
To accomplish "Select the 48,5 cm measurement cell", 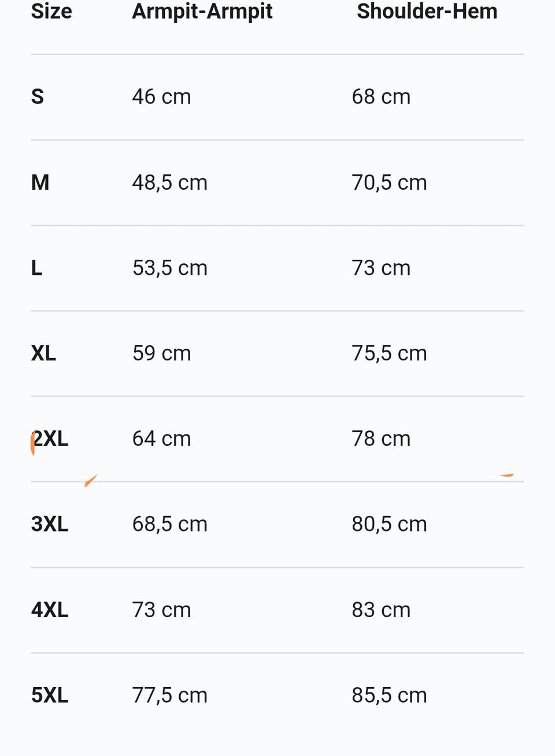I will coord(169,183).
